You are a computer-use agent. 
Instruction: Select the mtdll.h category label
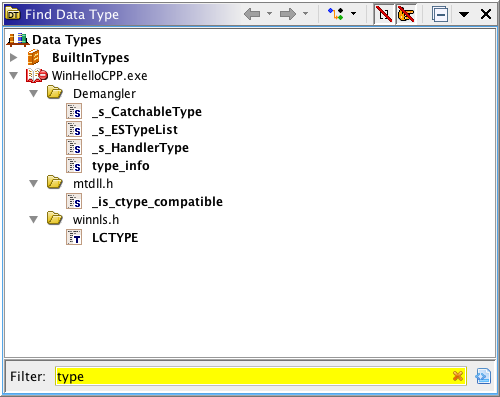[93, 184]
